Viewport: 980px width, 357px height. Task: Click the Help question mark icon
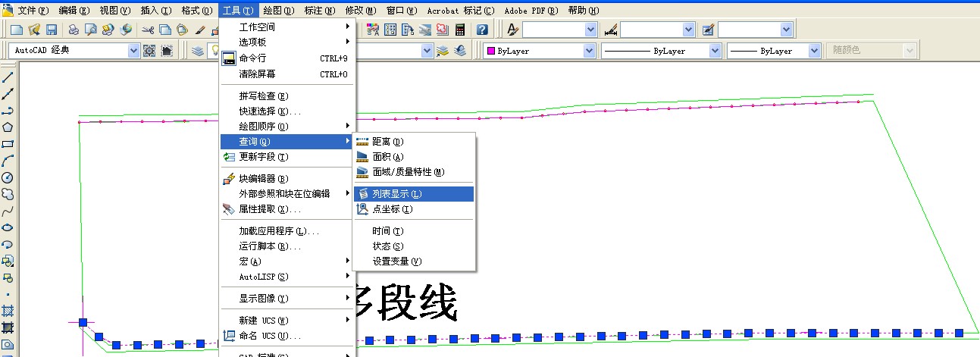point(482,30)
